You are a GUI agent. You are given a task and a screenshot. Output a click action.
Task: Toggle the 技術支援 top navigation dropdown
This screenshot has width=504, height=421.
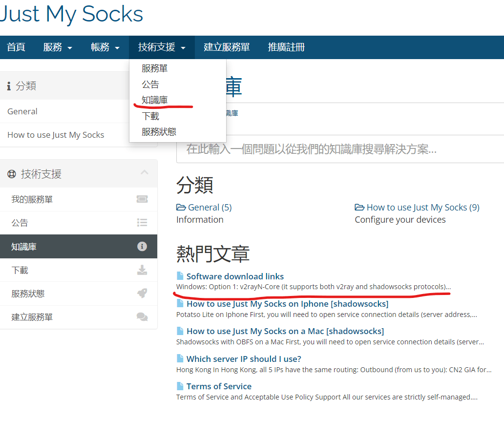pyautogui.click(x=162, y=47)
